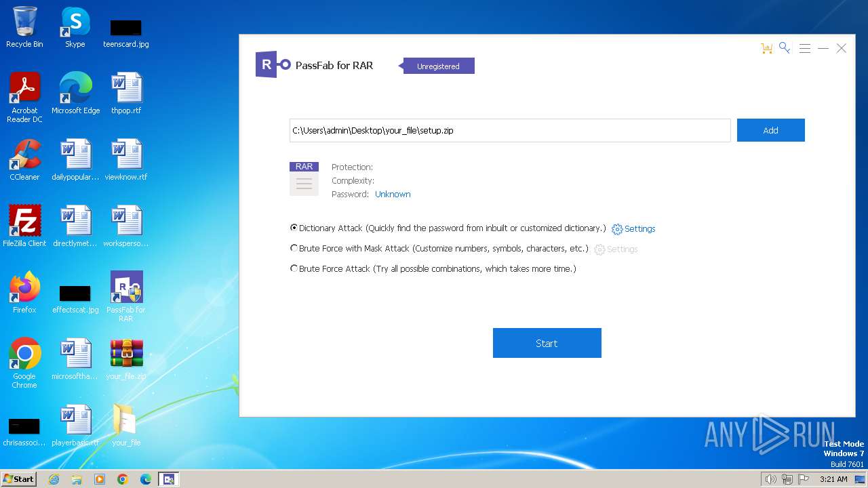Minimize the PassFab window

[823, 48]
